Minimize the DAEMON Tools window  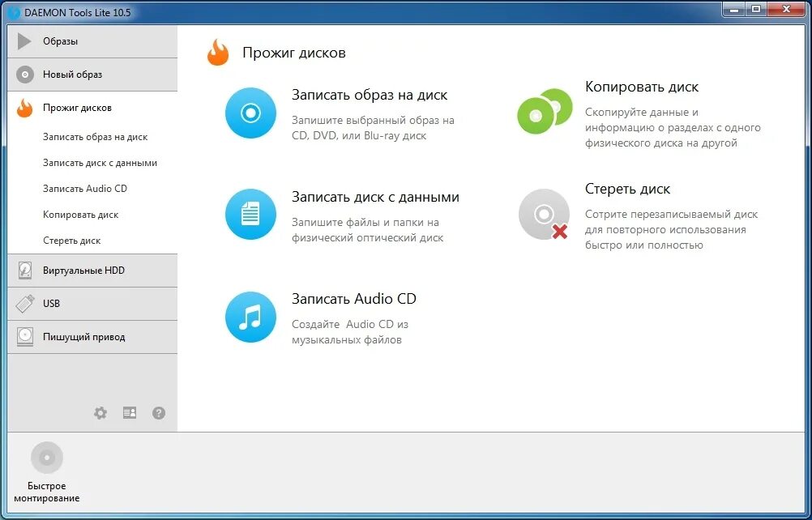[x=733, y=8]
